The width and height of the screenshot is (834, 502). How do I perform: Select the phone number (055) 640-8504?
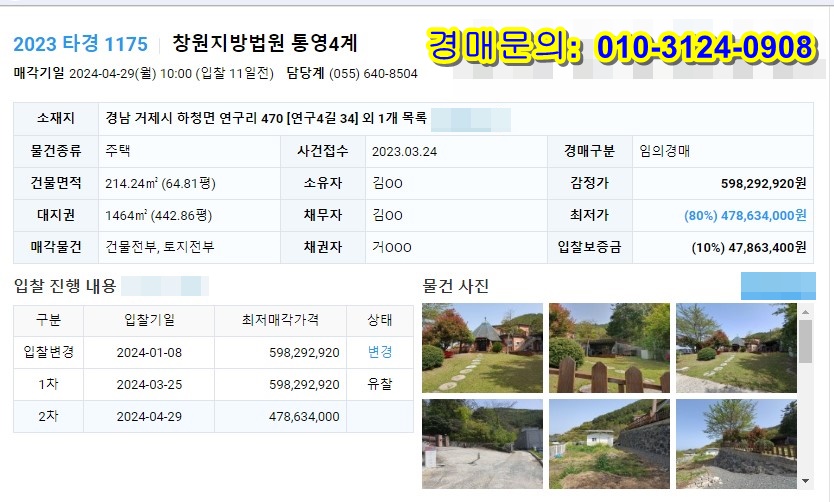pyautogui.click(x=373, y=74)
